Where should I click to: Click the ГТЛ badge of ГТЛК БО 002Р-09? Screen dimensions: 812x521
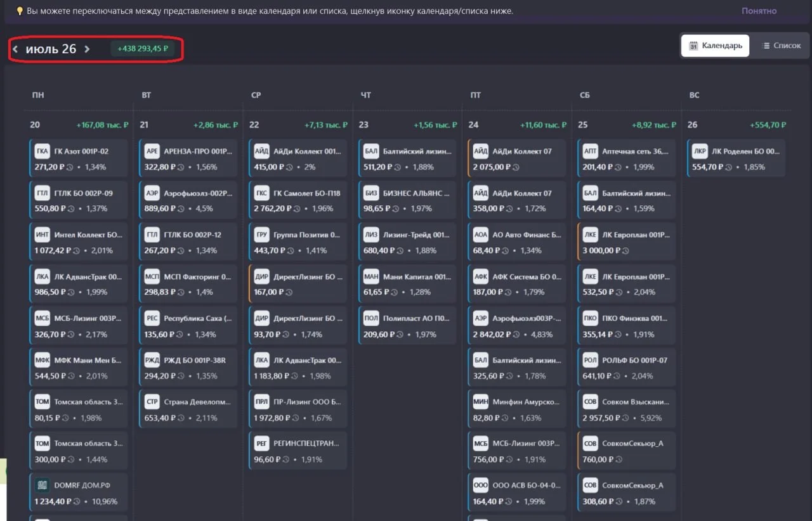(43, 193)
